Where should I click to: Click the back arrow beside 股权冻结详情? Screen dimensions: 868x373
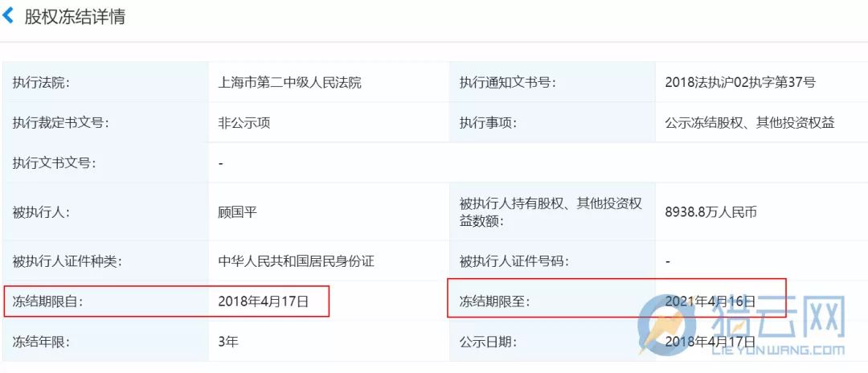pos(9,15)
